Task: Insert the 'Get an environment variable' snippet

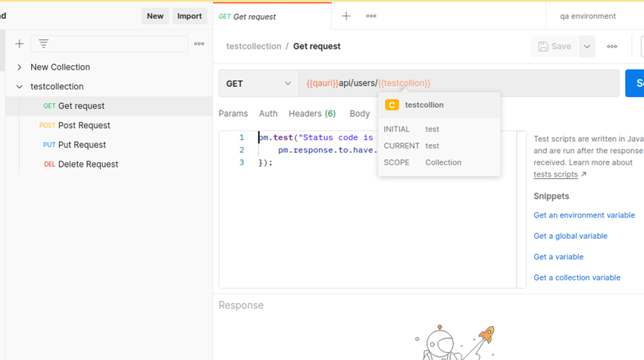Action: pyautogui.click(x=584, y=215)
